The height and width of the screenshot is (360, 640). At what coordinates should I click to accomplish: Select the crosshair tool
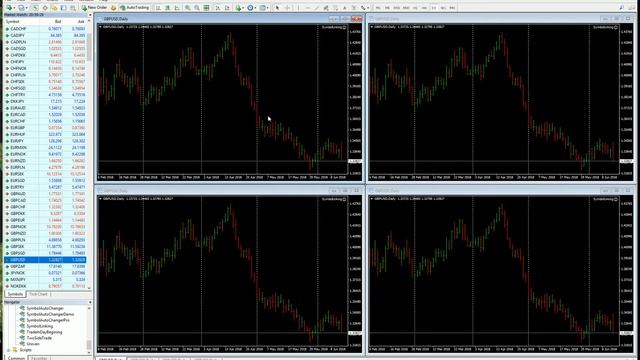287,8
